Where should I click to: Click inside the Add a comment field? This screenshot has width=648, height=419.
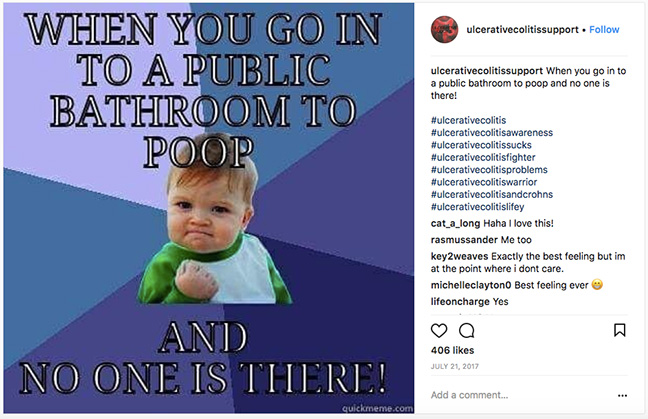click(522, 395)
